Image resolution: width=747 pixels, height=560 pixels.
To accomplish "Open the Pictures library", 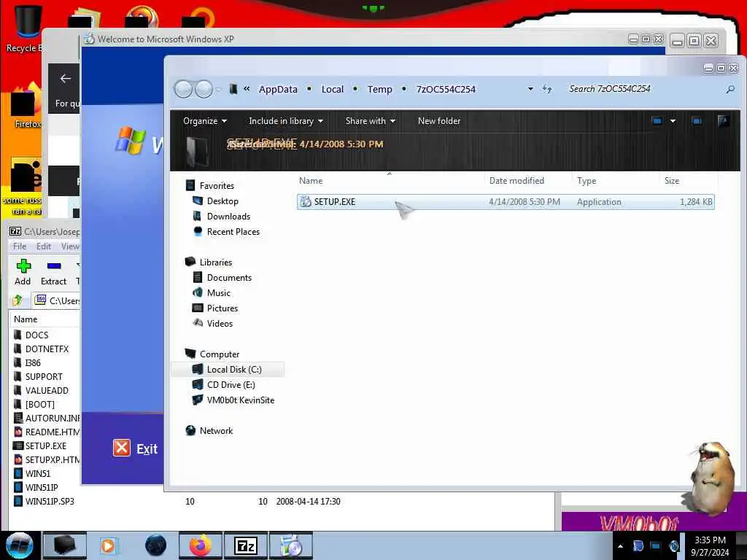I will tap(222, 308).
